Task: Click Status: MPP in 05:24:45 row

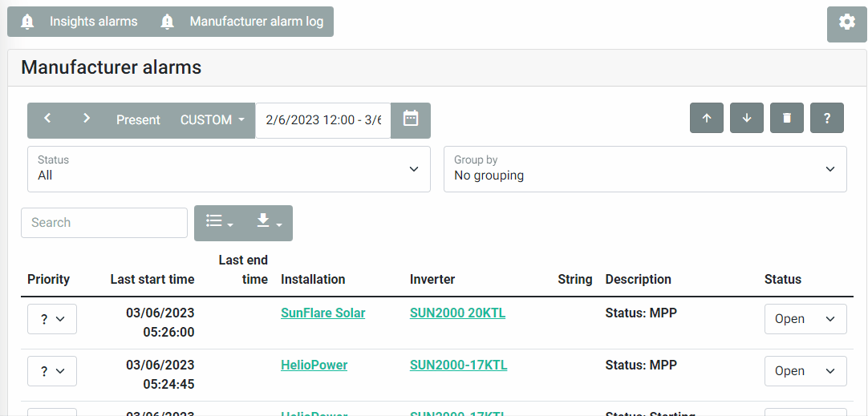Action: click(641, 366)
